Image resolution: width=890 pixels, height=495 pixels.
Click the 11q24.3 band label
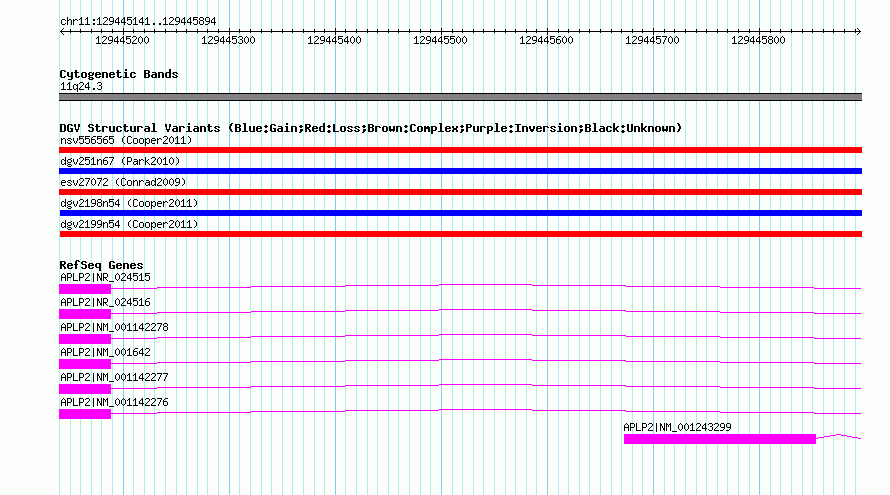[x=81, y=86]
